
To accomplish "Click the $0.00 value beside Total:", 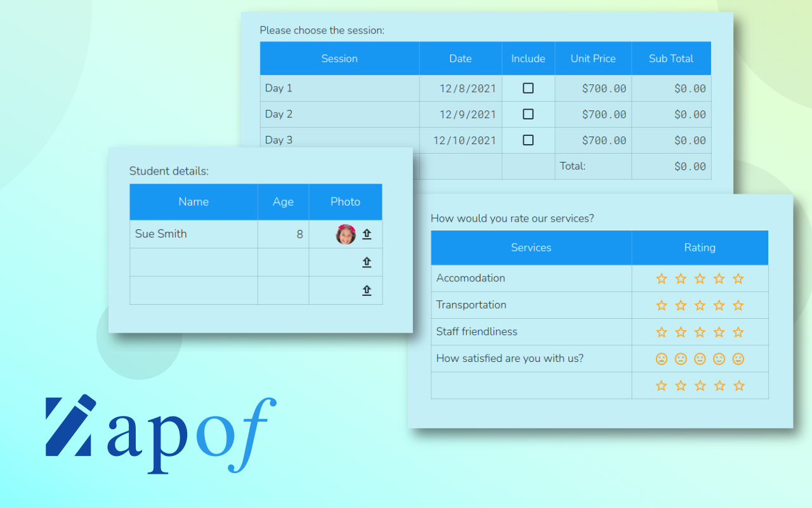I will (690, 167).
